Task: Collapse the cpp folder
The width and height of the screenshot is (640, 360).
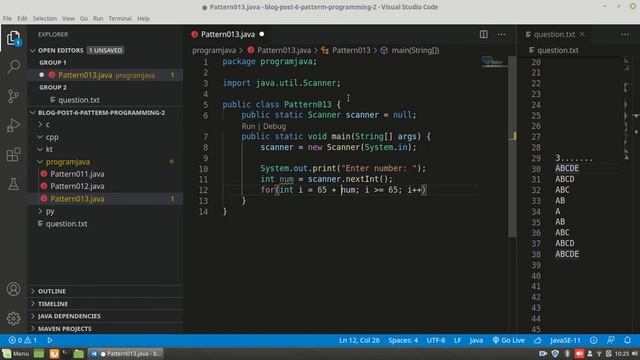Action: 105,137
